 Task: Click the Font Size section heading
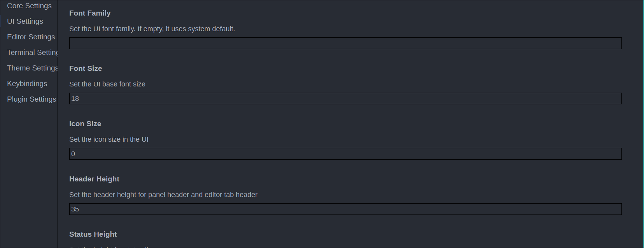click(86, 68)
